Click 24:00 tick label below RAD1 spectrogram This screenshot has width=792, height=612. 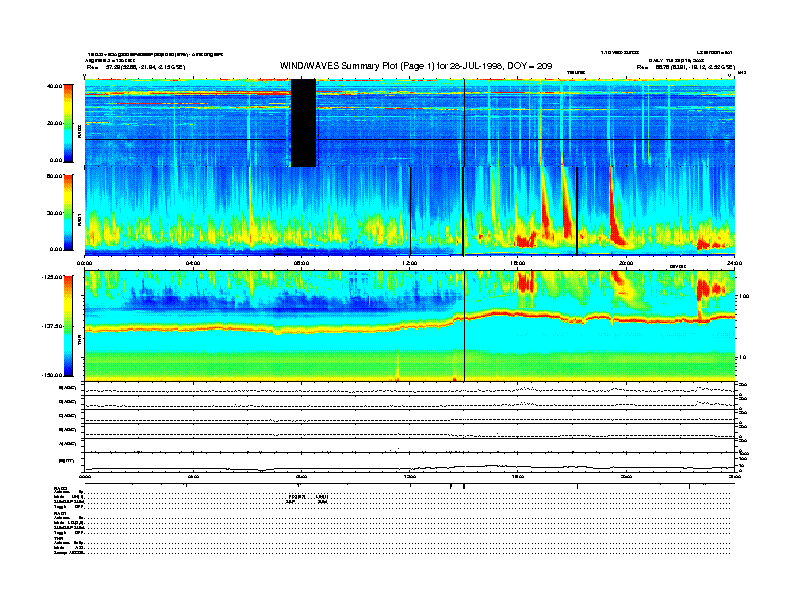[734, 263]
